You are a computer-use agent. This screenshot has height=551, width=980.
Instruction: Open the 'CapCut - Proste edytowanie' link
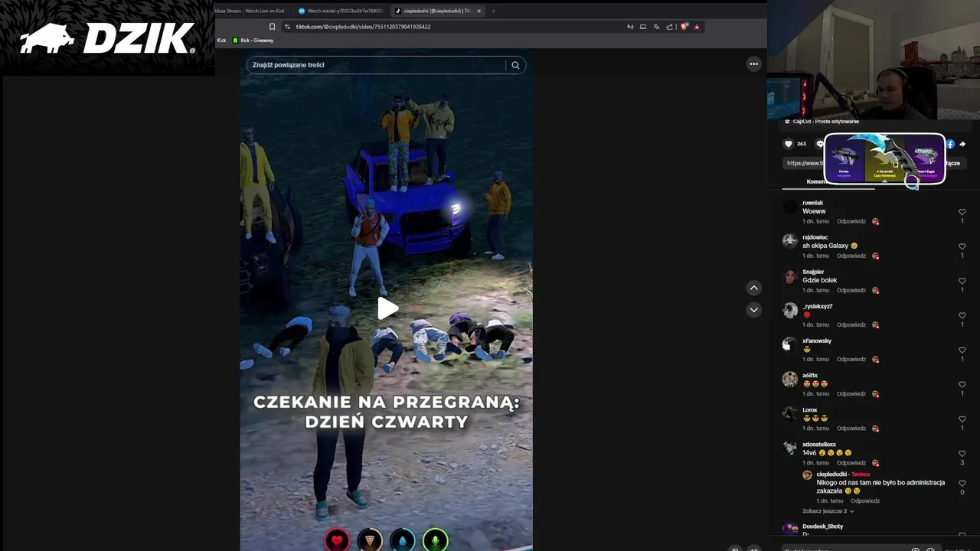pos(822,122)
